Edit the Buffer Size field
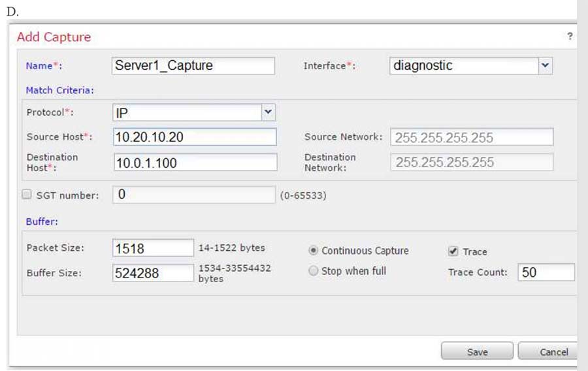This screenshot has height=371, width=588. point(153,273)
